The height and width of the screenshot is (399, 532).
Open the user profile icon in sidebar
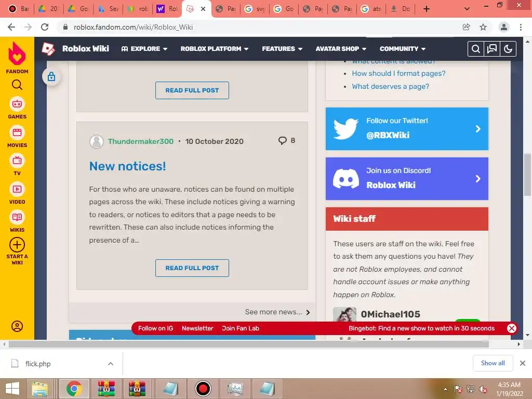click(17, 326)
